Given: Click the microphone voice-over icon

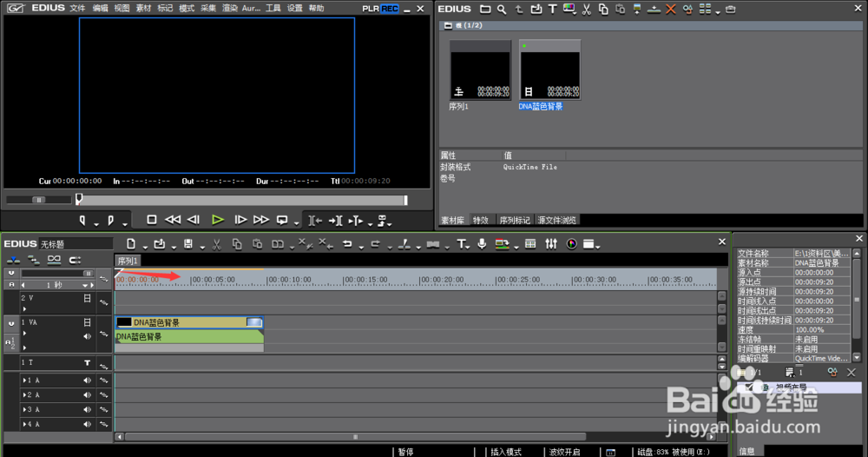Looking at the screenshot, I should (x=482, y=244).
